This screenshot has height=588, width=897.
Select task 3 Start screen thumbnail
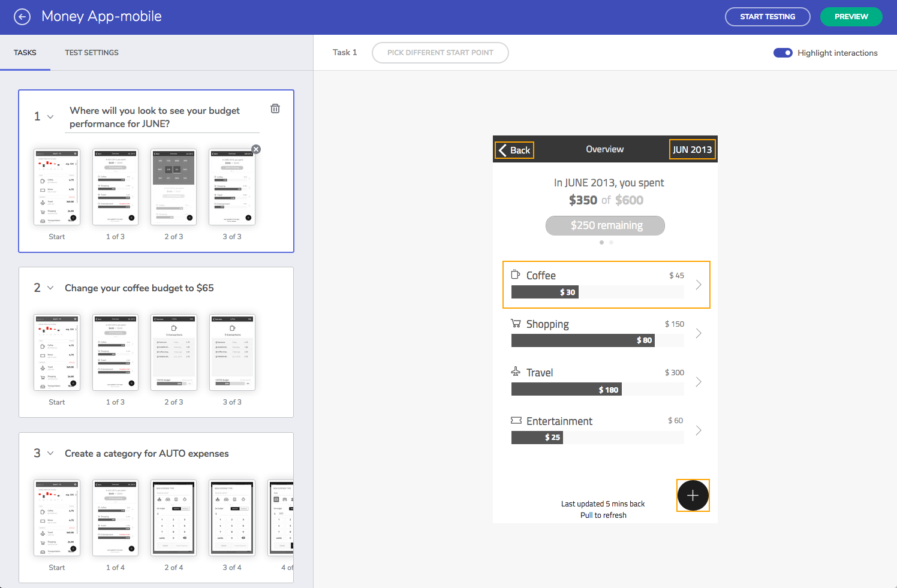(57, 518)
